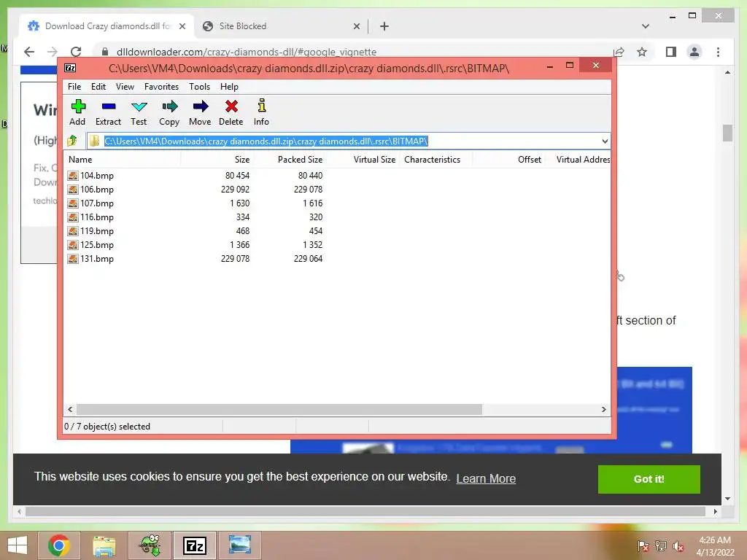Screen dimensions: 747x560
Task: Open the Help menu
Action: click(x=229, y=87)
